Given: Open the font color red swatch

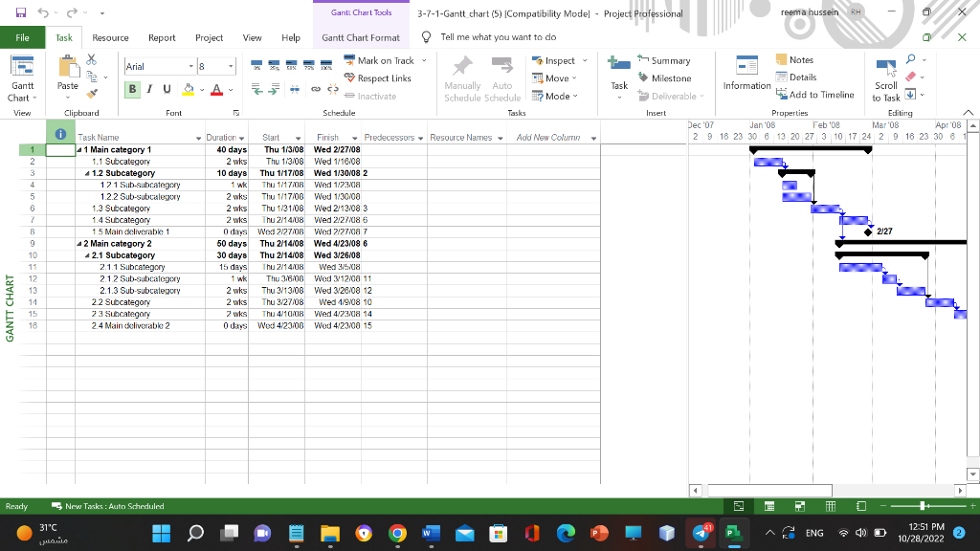Looking at the screenshot, I should (217, 89).
